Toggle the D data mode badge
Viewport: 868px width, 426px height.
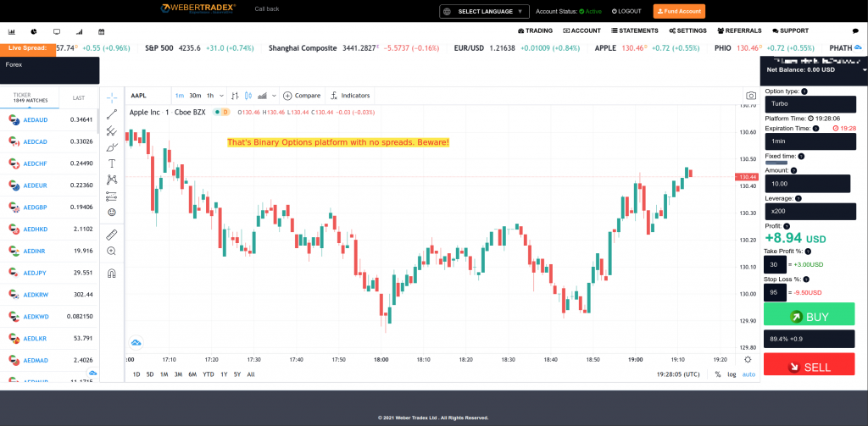[x=225, y=113]
